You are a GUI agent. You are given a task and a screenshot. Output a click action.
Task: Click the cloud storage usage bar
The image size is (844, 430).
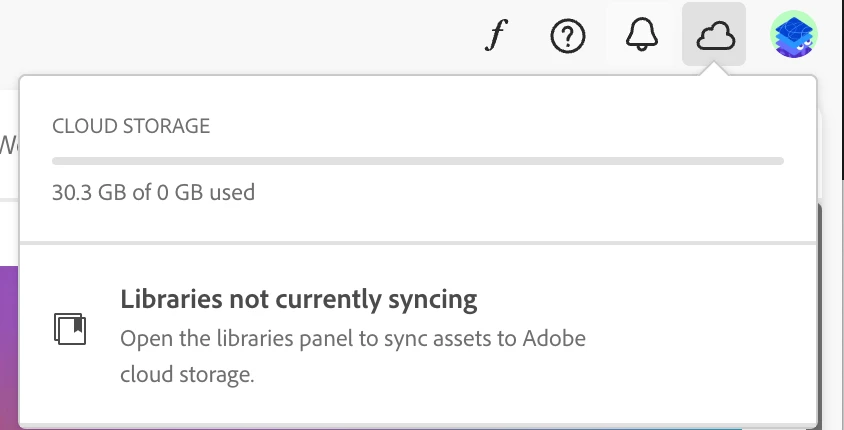click(x=418, y=160)
